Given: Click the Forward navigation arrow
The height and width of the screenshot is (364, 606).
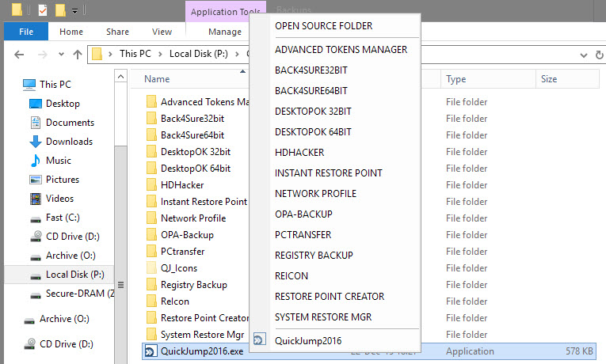Looking at the screenshot, I should coord(43,55).
